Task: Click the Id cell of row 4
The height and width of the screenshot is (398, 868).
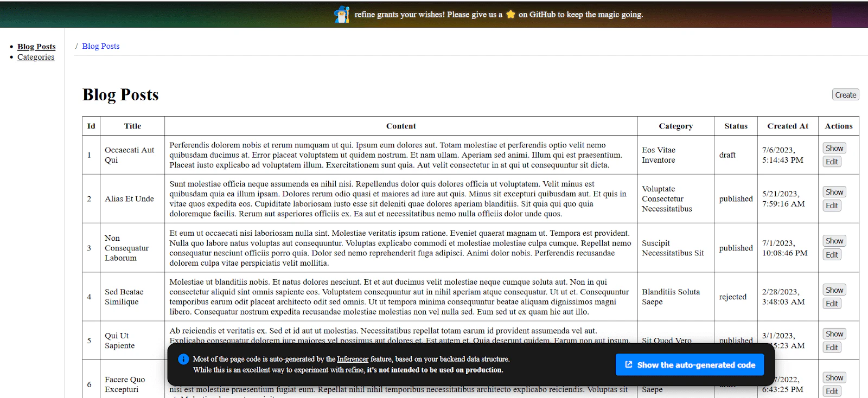Action: click(91, 297)
